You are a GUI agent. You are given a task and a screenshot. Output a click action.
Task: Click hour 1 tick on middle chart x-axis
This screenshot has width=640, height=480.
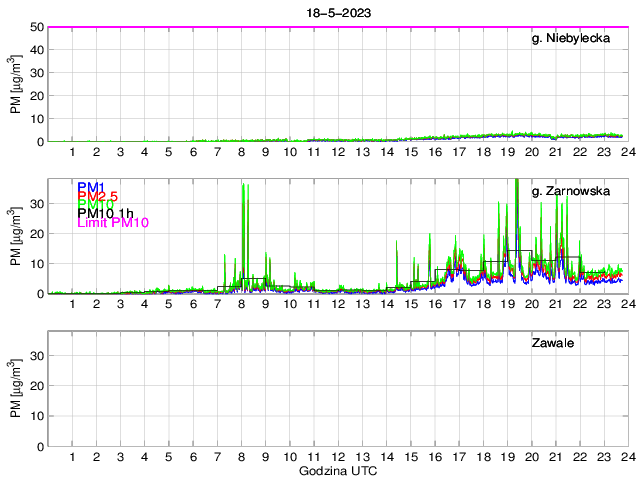click(x=72, y=304)
